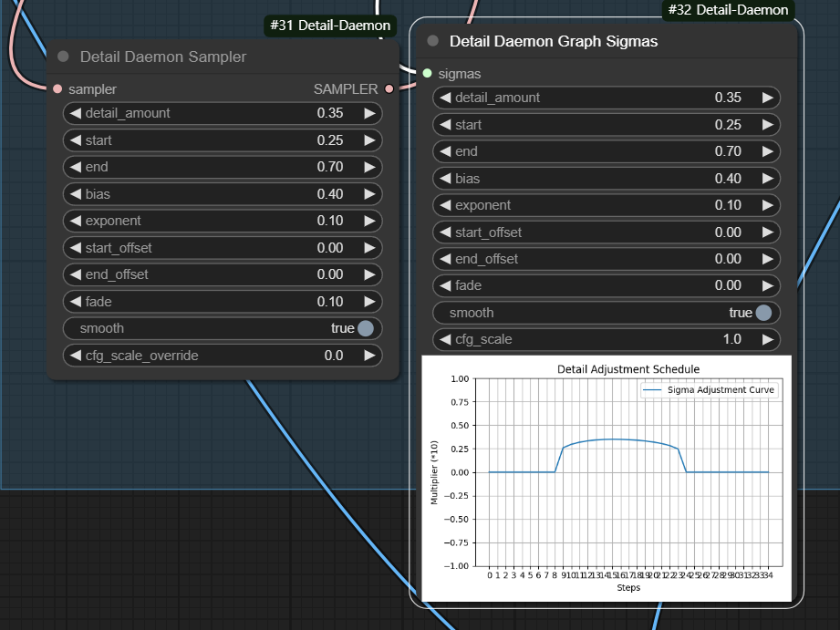Increase detail_amount in Detail Daemon Sampler
Viewport: 840px width, 630px height.
[x=369, y=113]
